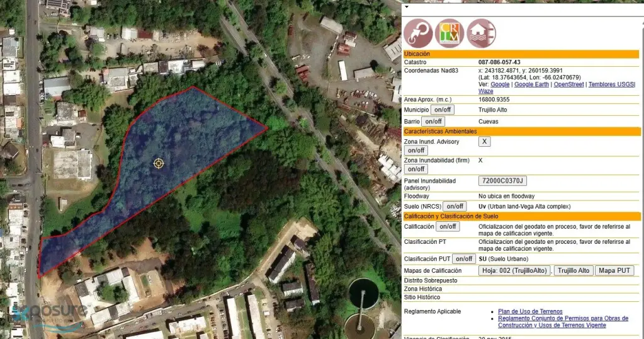
Task: Toggle Suelo (NRCS) layer on/off
Action: pyautogui.click(x=455, y=207)
